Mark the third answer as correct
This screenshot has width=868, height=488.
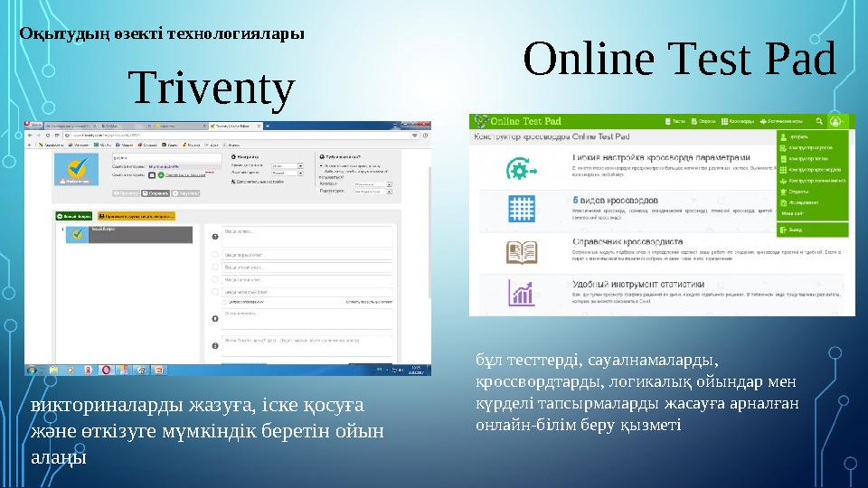point(215,280)
